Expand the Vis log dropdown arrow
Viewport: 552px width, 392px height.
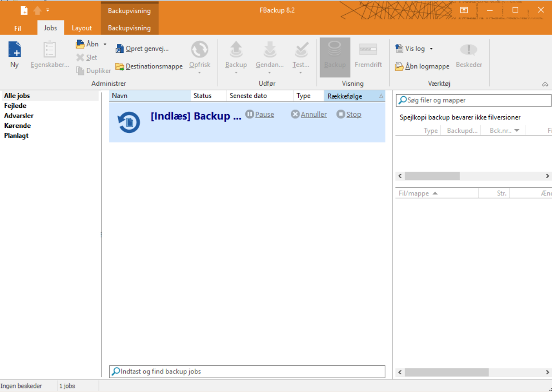point(431,48)
